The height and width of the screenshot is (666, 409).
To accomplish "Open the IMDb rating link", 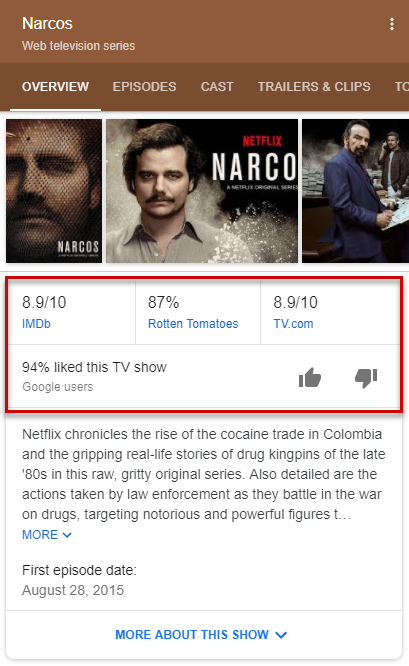I will pyautogui.click(x=36, y=324).
